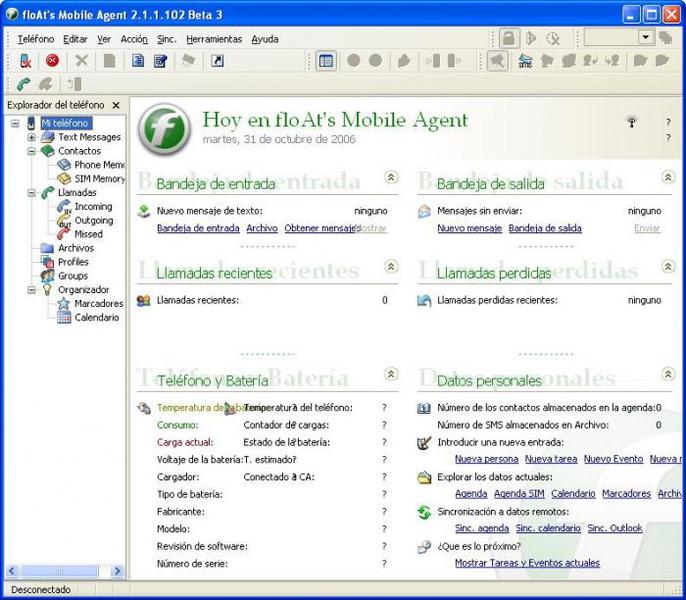Close the Explorador del teléfono panel
This screenshot has width=686, height=600.
tap(116, 105)
